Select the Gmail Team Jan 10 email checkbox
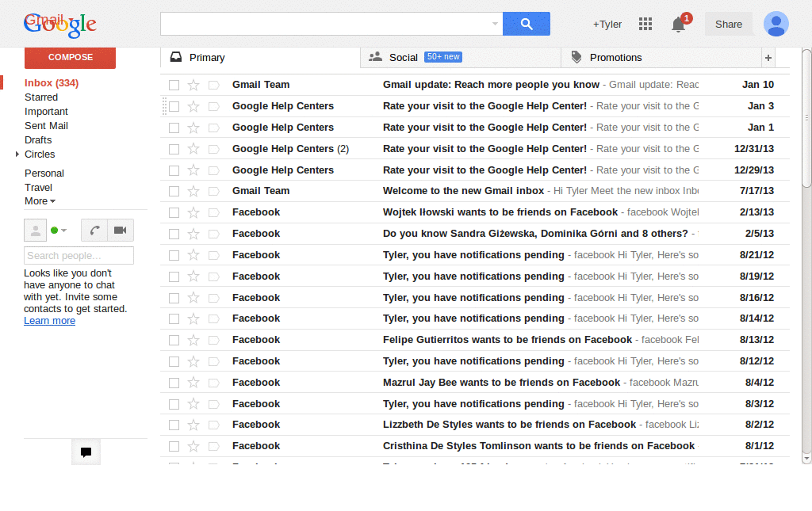Viewport: 812px width, 511px height. click(x=174, y=85)
